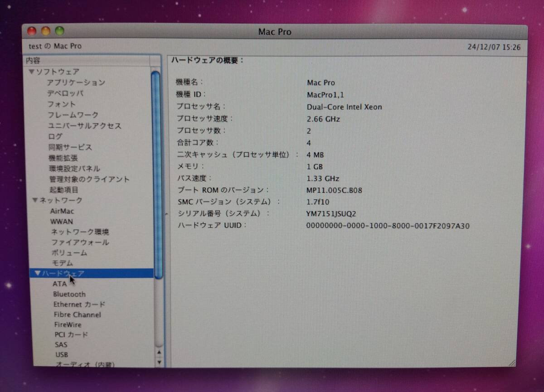Click the 24/12/07 15:26 timestamp

pos(494,47)
